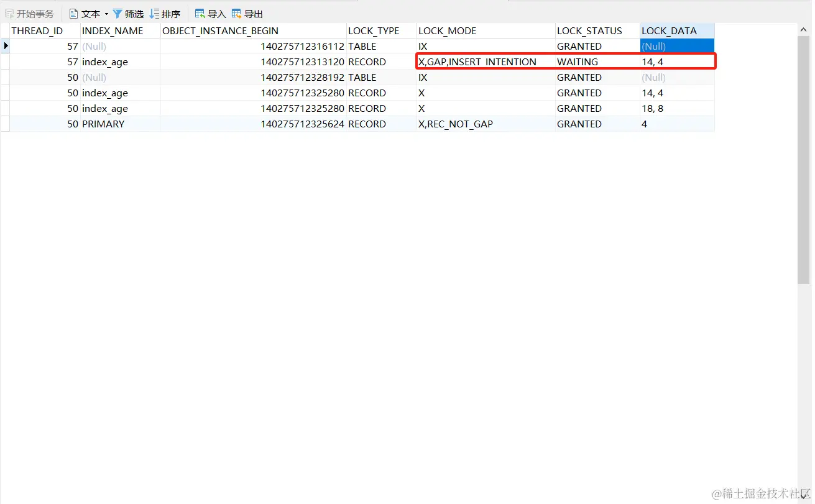Click the 开始事务 begin transaction button
The height and width of the screenshot is (504, 815).
click(x=29, y=14)
